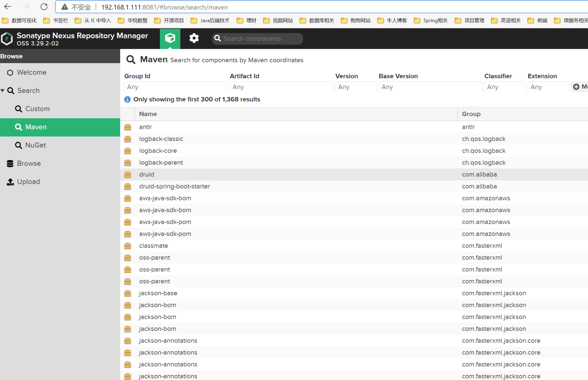Open the 理财 bookmark folder
Image resolution: width=588 pixels, height=380 pixels.
(246, 21)
